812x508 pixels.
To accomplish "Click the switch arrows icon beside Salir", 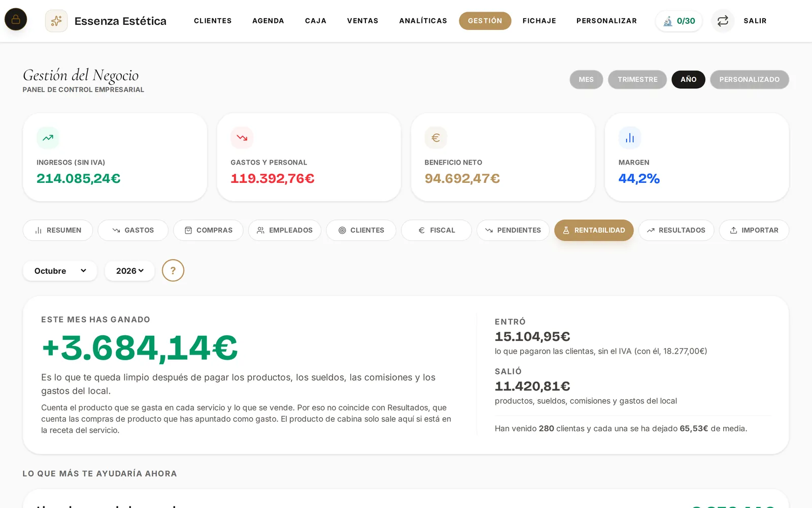I will click(x=723, y=21).
